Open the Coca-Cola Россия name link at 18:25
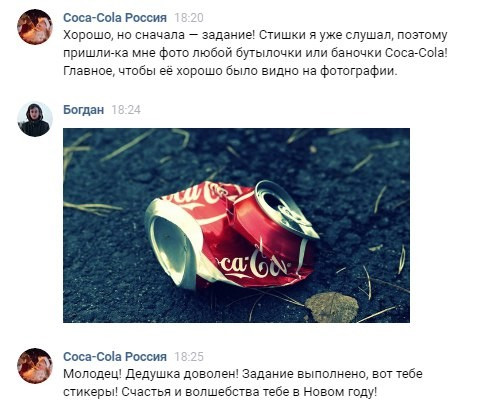 pyautogui.click(x=115, y=357)
